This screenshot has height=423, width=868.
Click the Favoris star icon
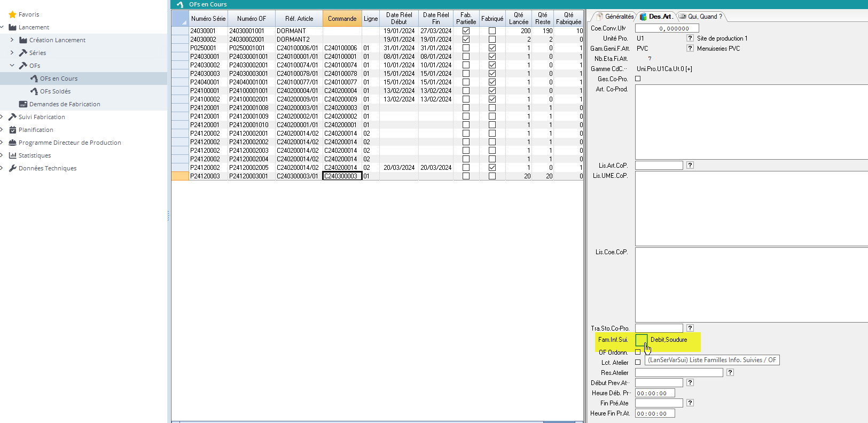click(12, 14)
